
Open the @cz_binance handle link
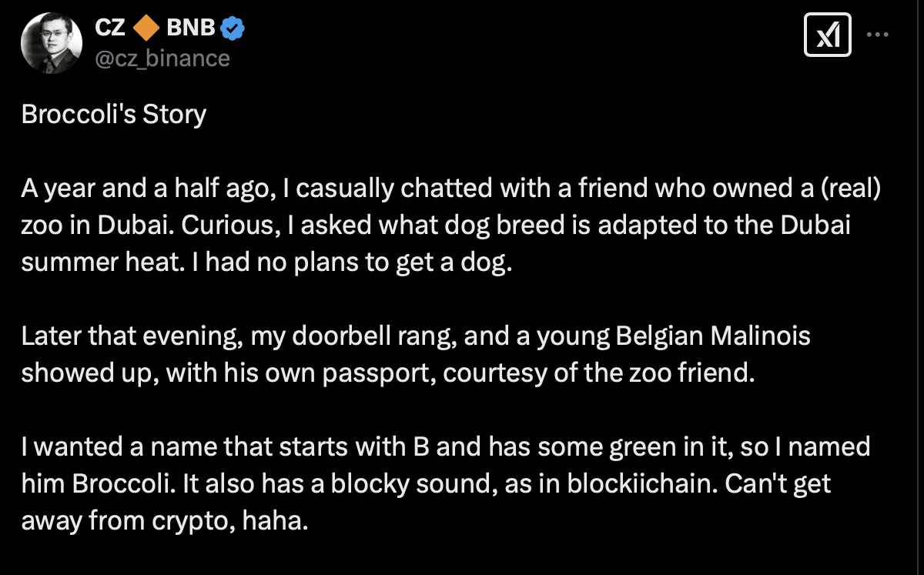pyautogui.click(x=162, y=59)
